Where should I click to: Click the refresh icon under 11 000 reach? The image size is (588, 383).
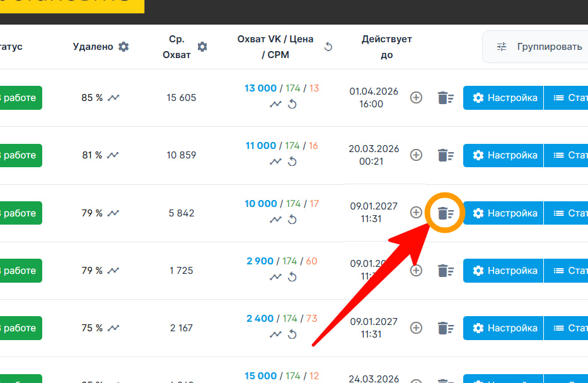(x=292, y=162)
